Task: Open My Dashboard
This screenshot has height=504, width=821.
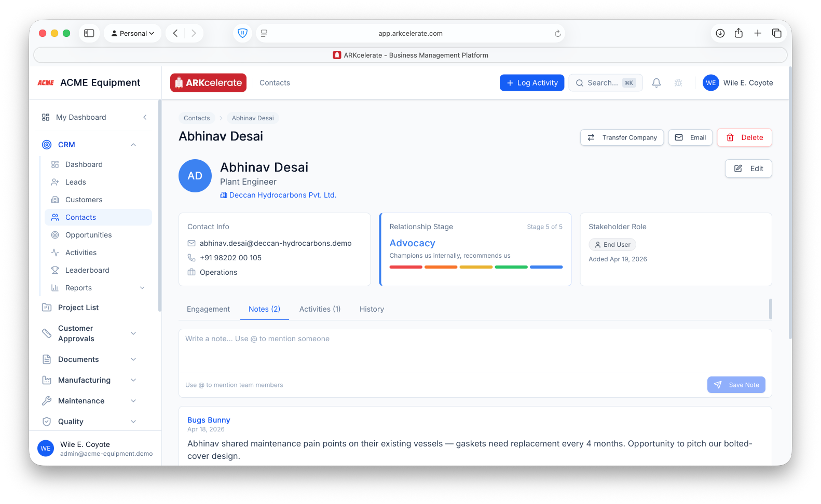Action: 81,117
